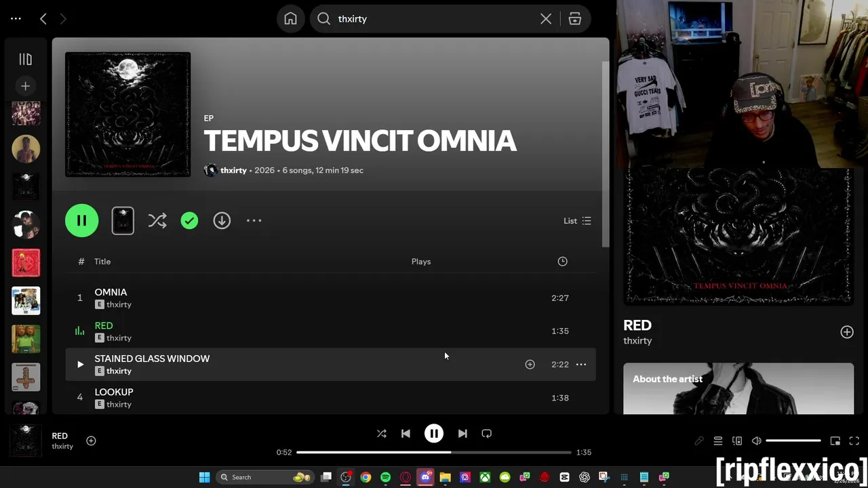Toggle repeat mode
The height and width of the screenshot is (488, 868).
click(x=486, y=434)
